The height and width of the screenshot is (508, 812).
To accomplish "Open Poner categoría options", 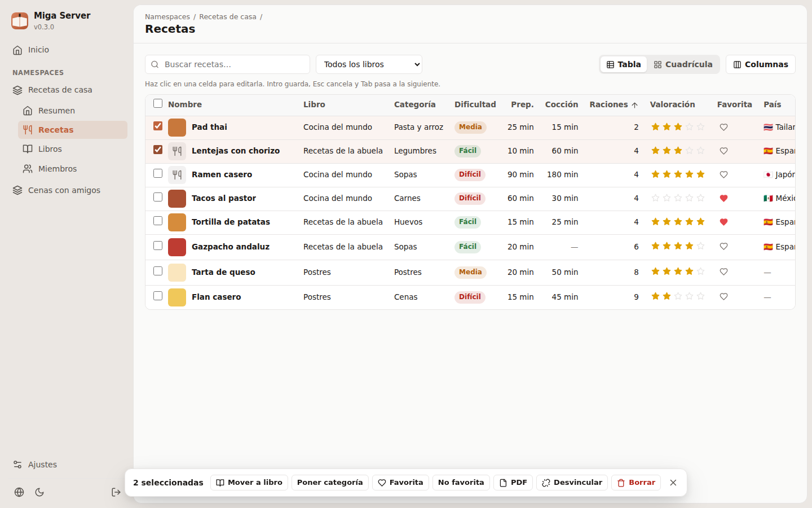I will click(x=330, y=483).
